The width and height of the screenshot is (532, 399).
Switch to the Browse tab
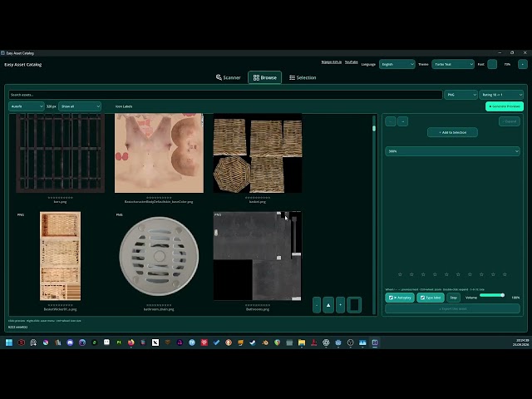(264, 77)
